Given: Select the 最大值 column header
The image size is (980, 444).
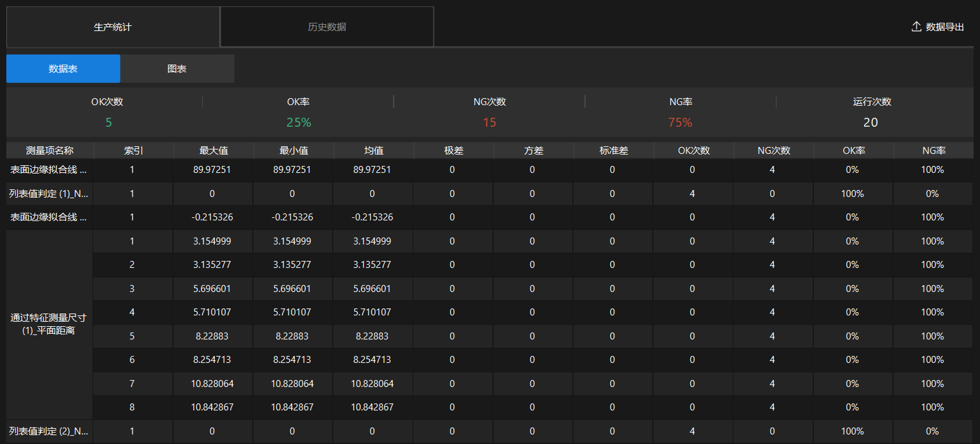Looking at the screenshot, I should click(212, 150).
